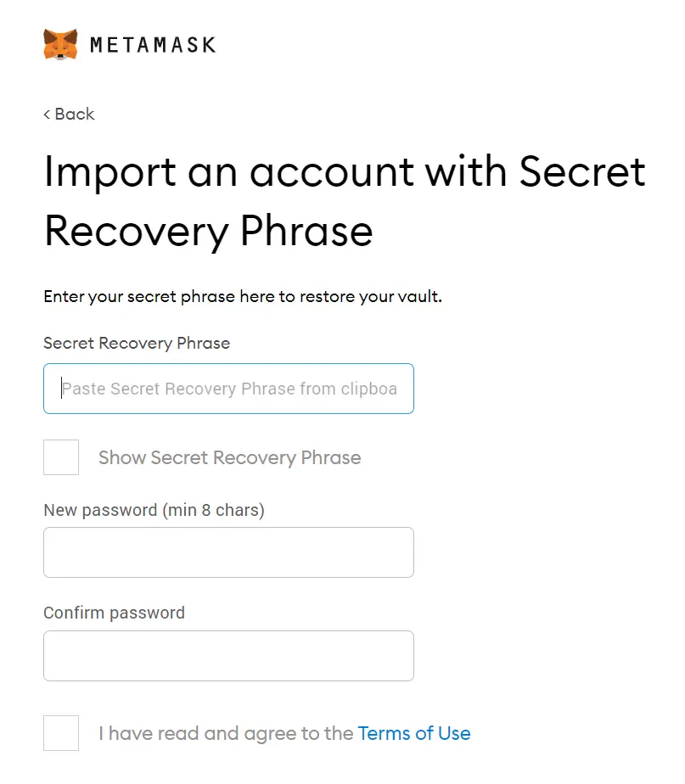Select the Confirm password input box
685x784 pixels.
click(x=228, y=656)
